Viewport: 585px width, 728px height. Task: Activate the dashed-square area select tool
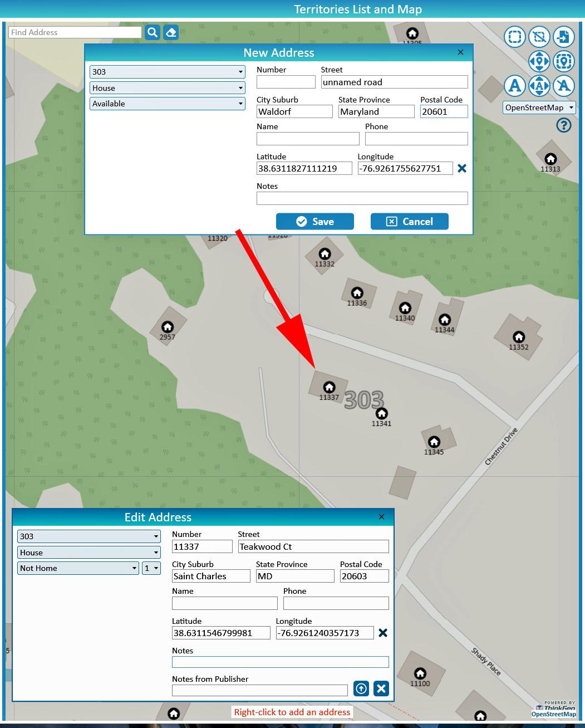click(515, 37)
